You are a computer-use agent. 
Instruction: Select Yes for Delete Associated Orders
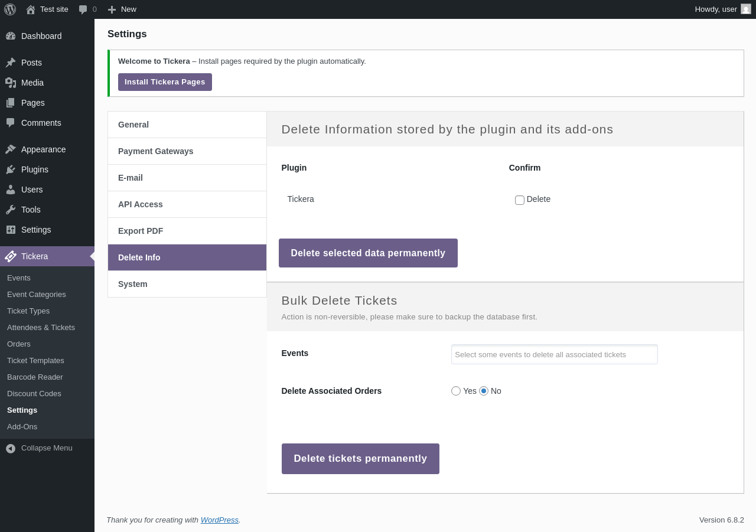click(456, 391)
